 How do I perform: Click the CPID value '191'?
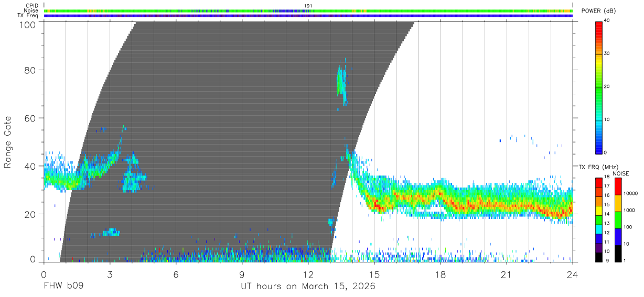coord(308,5)
